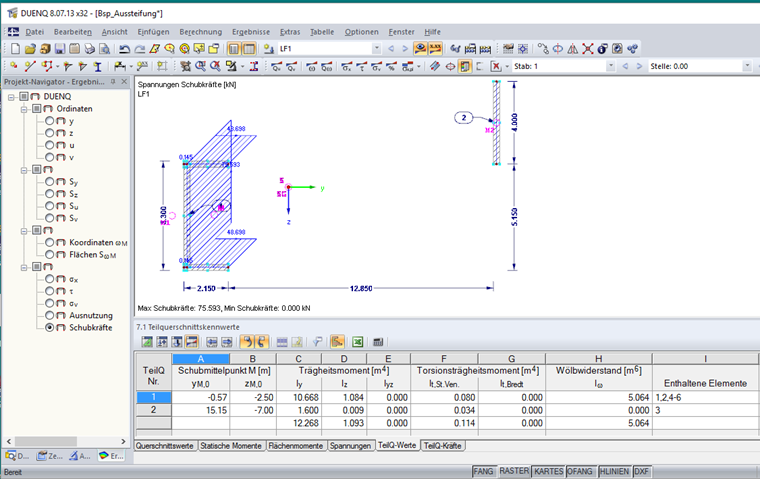The image size is (760, 479).
Task: Open the Extras menu
Action: [x=290, y=32]
